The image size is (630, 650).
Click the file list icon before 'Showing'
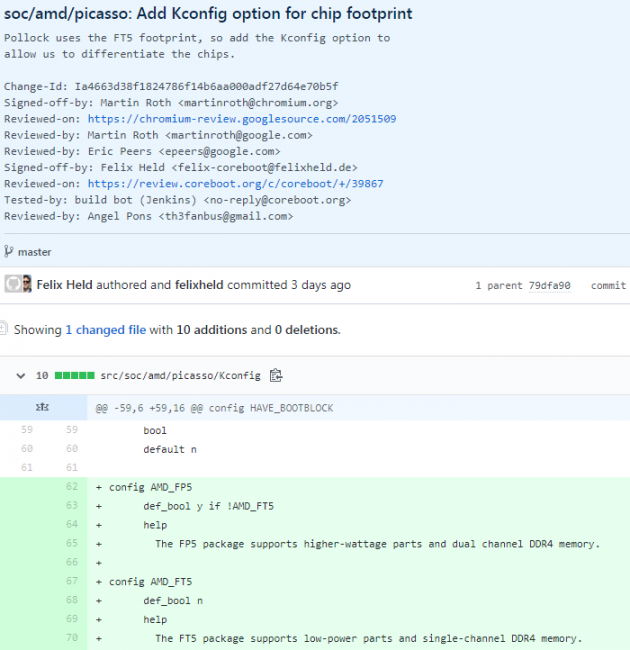[x=3, y=329]
